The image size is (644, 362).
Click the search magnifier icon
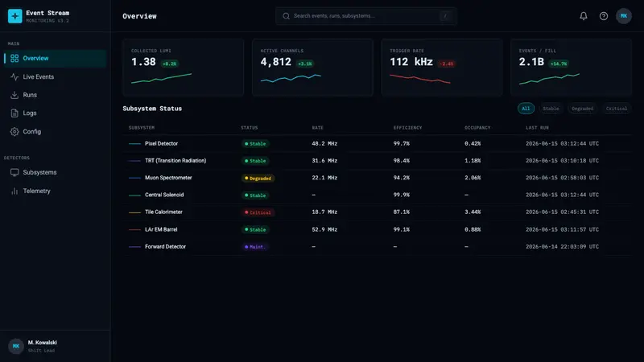click(x=287, y=16)
